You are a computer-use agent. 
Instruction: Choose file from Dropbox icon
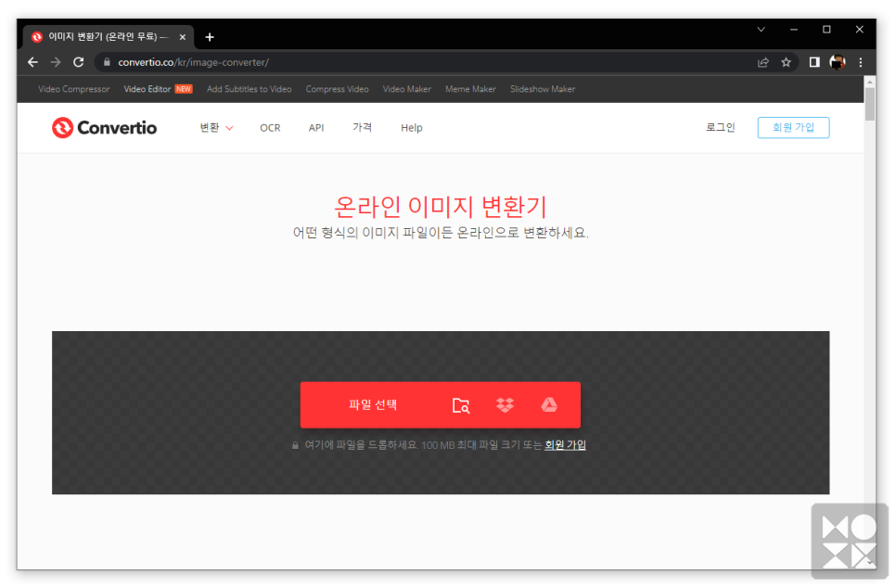(x=505, y=405)
